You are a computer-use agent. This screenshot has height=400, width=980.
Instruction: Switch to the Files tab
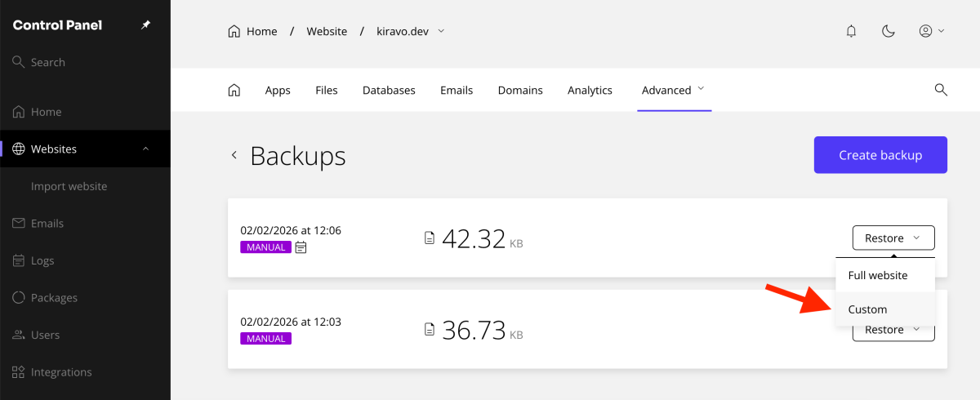(327, 91)
